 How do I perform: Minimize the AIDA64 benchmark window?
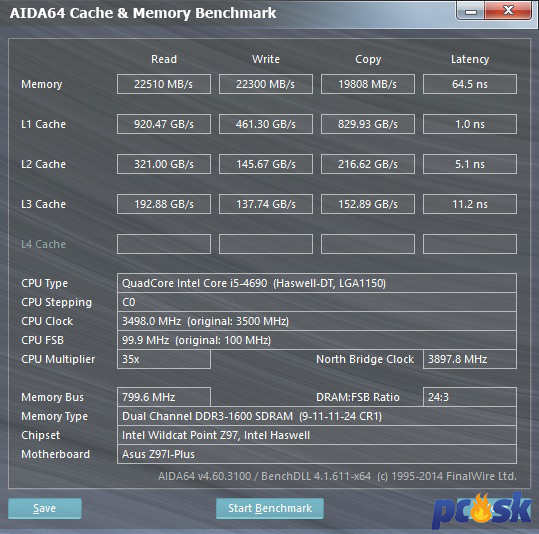470,11
